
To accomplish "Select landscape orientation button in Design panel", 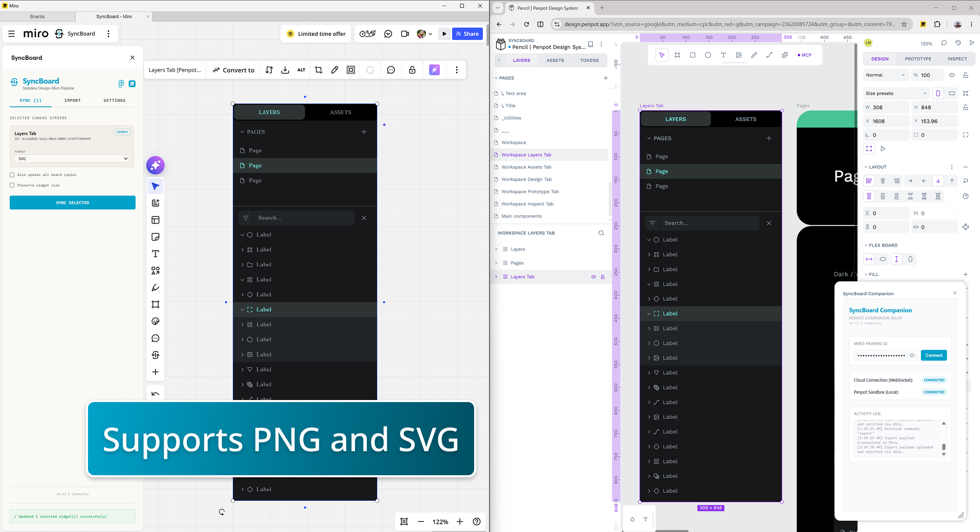I will pyautogui.click(x=952, y=94).
